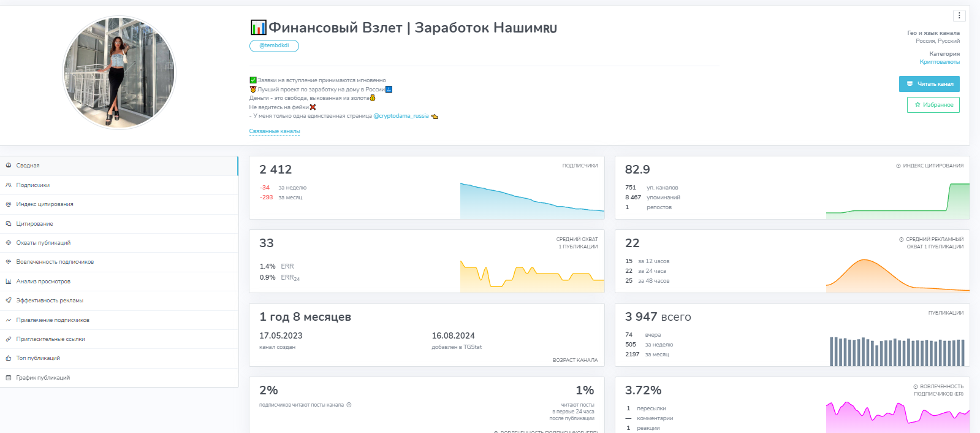The height and width of the screenshot is (433, 980).
Task: Open the yellow average reach chart
Action: point(532,277)
